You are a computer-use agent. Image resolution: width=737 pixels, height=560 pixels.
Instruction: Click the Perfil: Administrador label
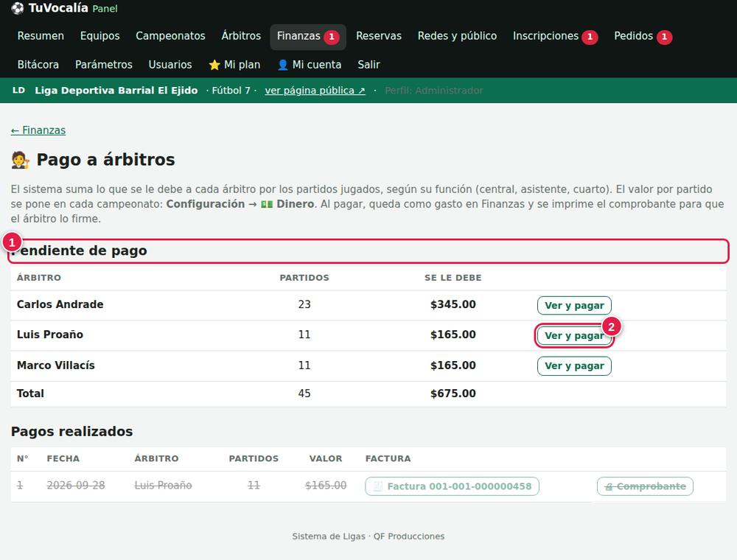434,91
